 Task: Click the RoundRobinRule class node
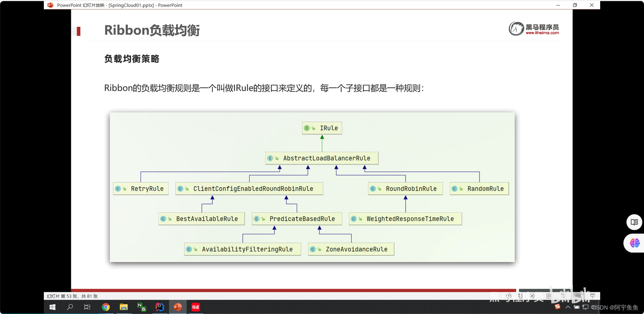coord(406,188)
